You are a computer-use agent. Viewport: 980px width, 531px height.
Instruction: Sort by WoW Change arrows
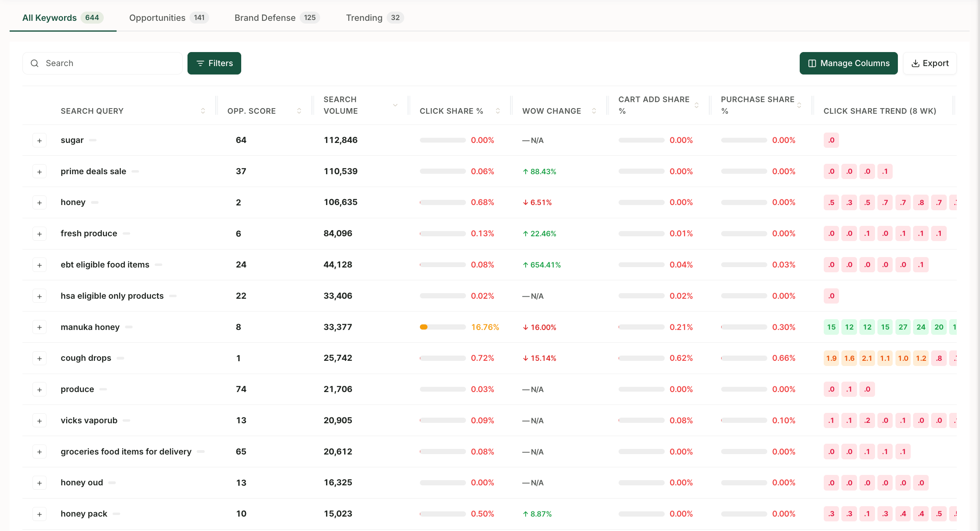point(594,111)
